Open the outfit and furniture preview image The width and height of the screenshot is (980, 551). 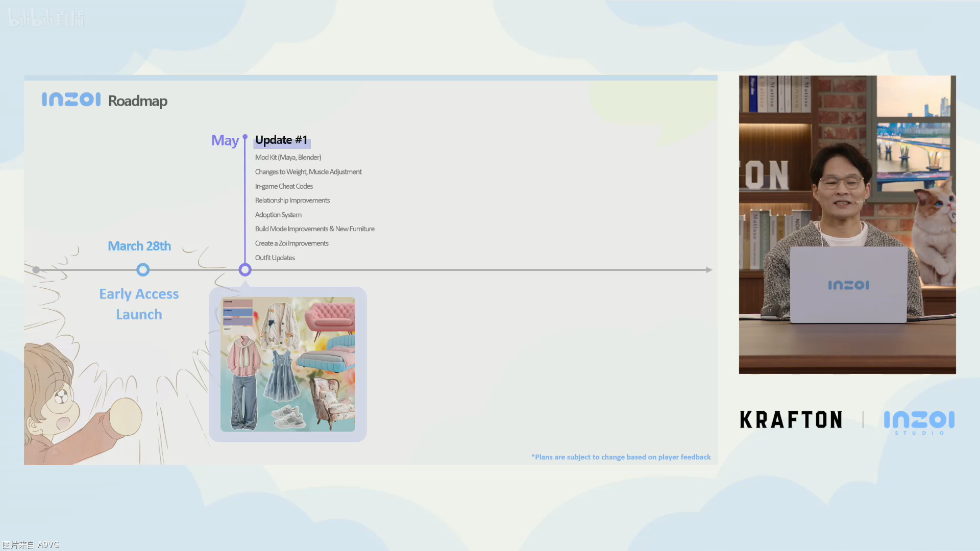click(x=288, y=364)
